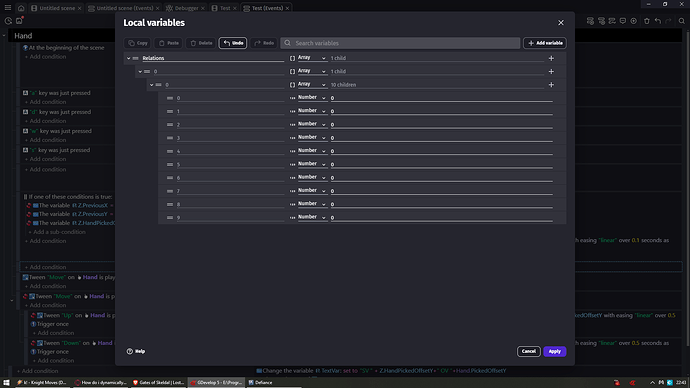
Task: Click plus icon on the '1 child' sub-array row
Action: 551,71
